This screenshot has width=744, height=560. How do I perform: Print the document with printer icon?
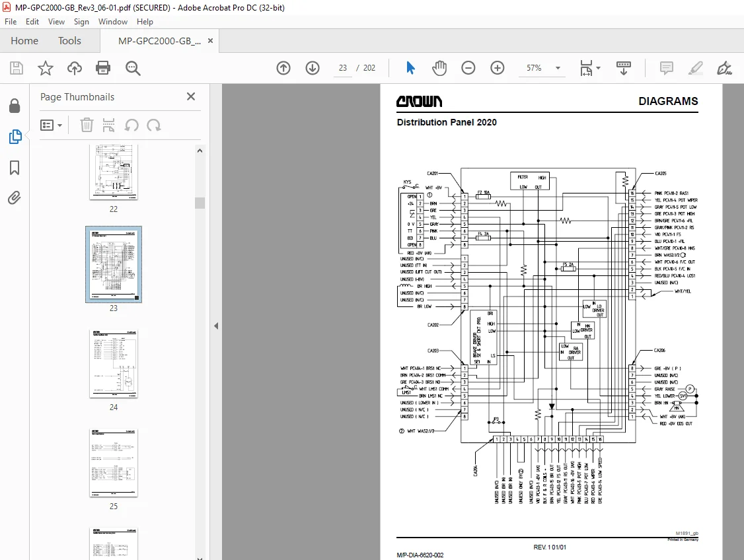point(103,68)
